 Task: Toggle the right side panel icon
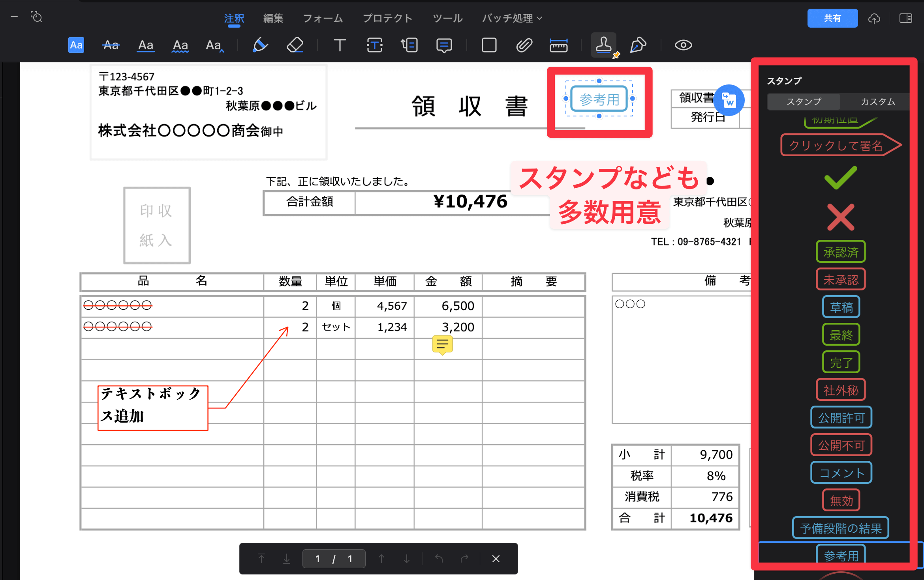click(906, 19)
